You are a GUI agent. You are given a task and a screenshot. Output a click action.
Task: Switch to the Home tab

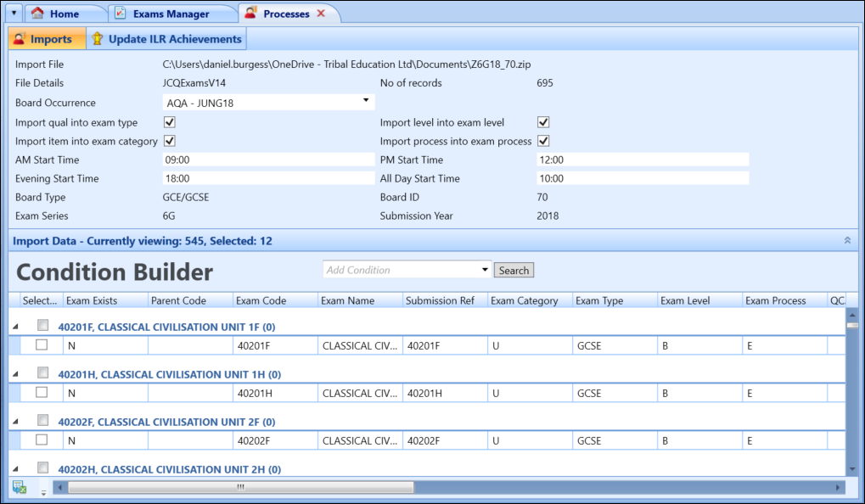[66, 13]
